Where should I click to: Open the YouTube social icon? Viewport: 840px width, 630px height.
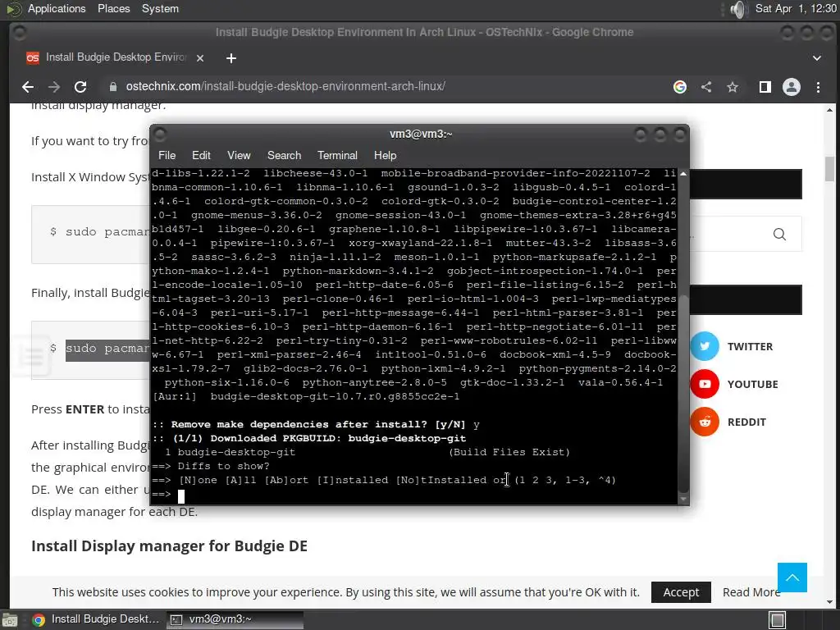(705, 384)
